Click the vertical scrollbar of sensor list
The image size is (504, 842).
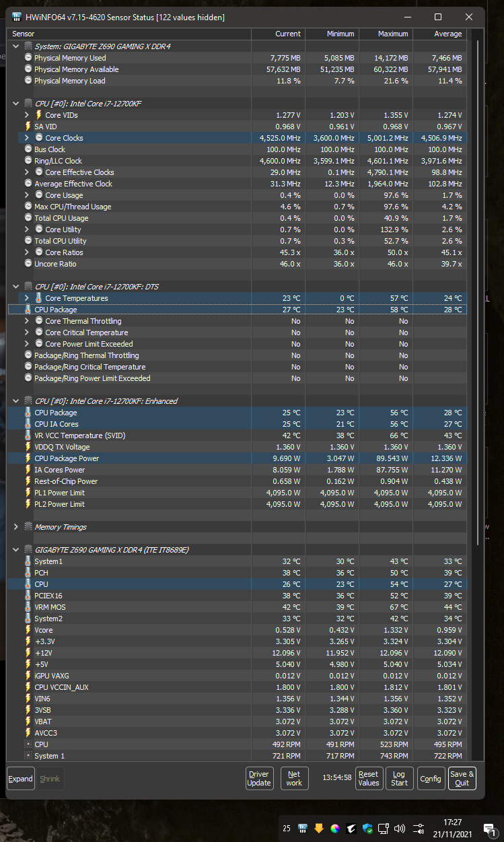point(478,269)
